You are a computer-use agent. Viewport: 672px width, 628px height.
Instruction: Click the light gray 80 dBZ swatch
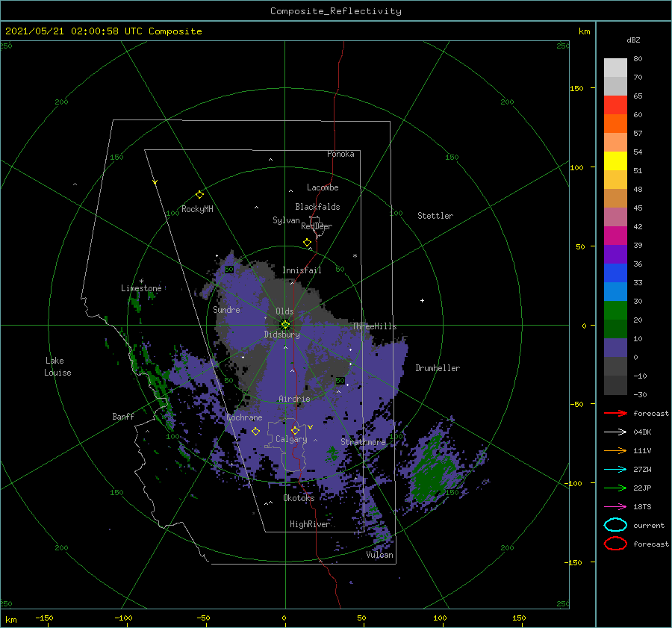(615, 68)
